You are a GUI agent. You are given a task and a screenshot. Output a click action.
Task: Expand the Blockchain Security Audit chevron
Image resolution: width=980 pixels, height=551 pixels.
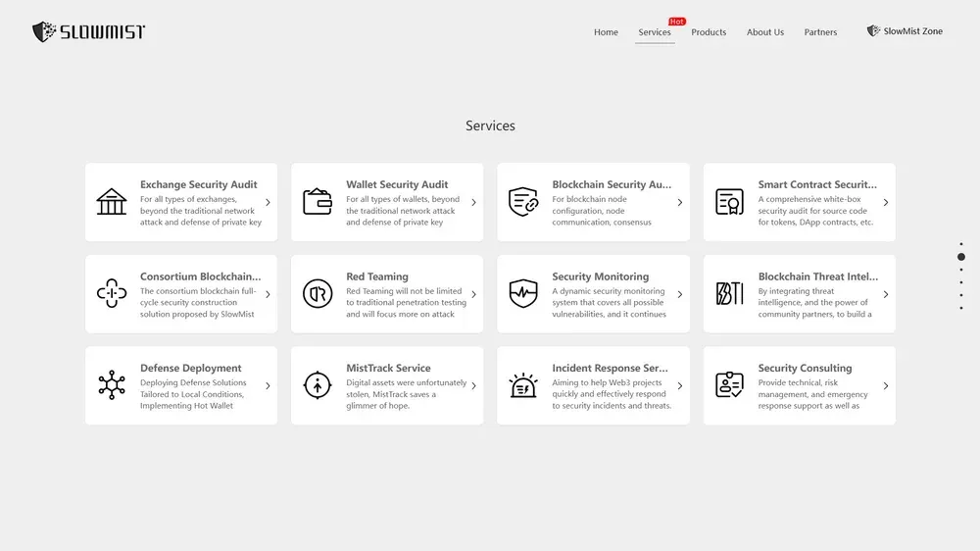[x=680, y=202]
